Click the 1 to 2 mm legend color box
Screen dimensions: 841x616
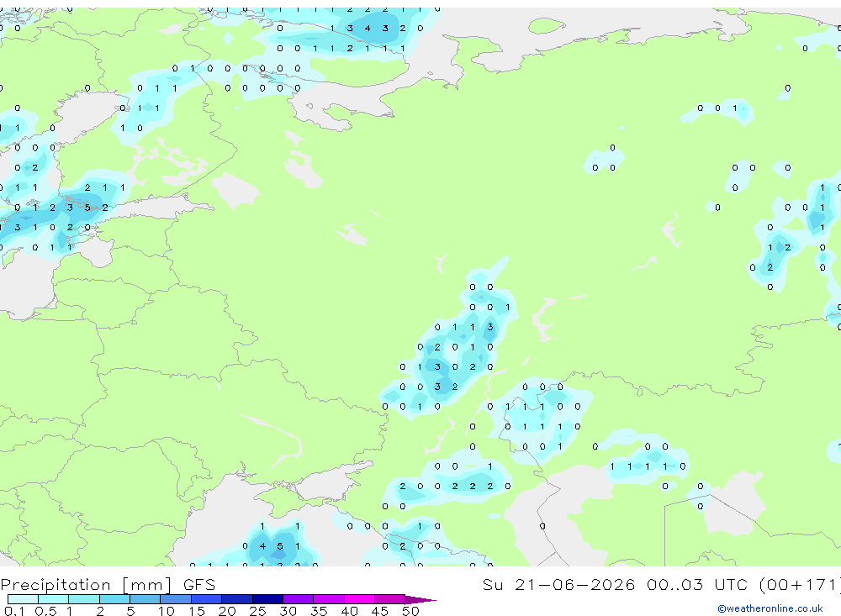point(84,599)
